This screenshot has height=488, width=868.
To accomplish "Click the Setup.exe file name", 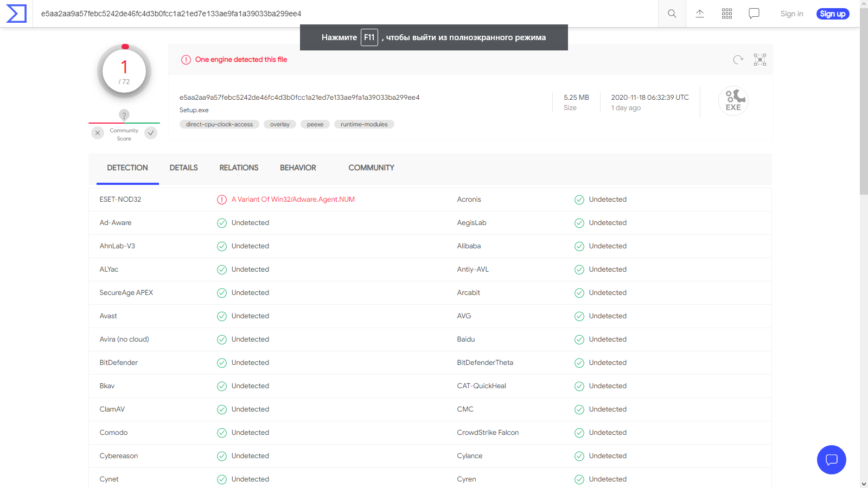I will [194, 110].
